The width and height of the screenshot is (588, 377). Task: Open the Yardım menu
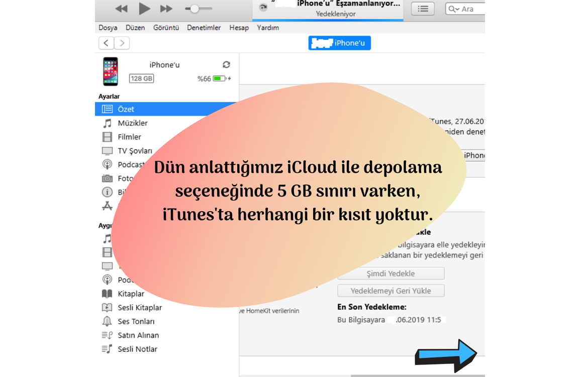click(268, 28)
